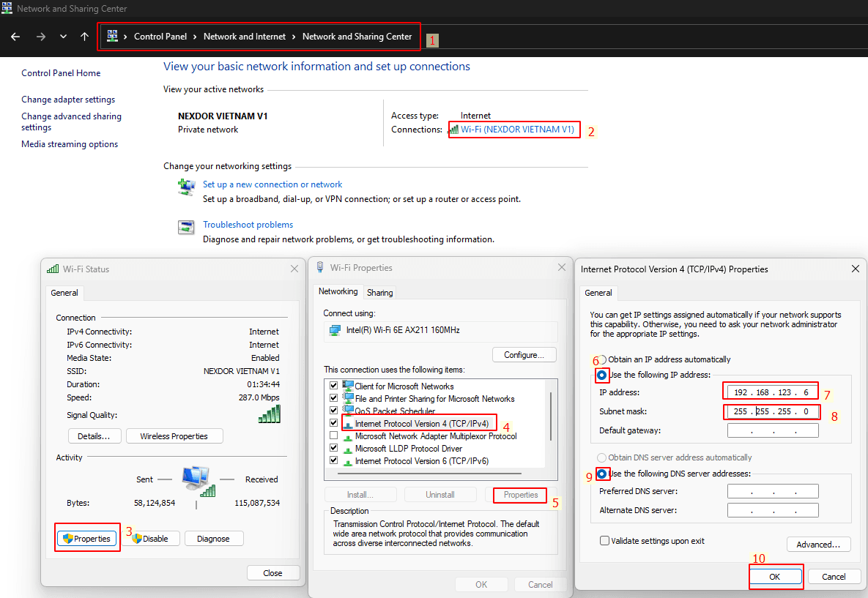Click signal quality bars icon in Wi-Fi Status
Image resolution: width=868 pixels, height=598 pixels.
(270, 414)
